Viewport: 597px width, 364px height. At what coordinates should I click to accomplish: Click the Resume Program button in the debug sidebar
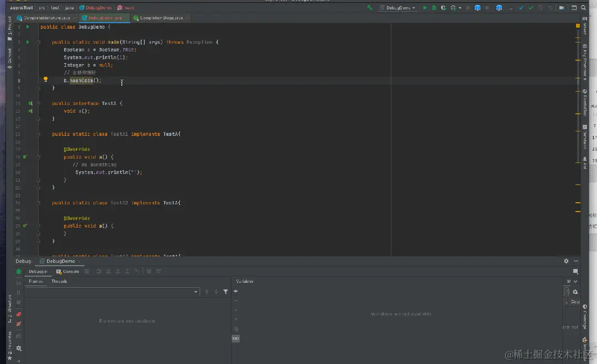point(19,283)
